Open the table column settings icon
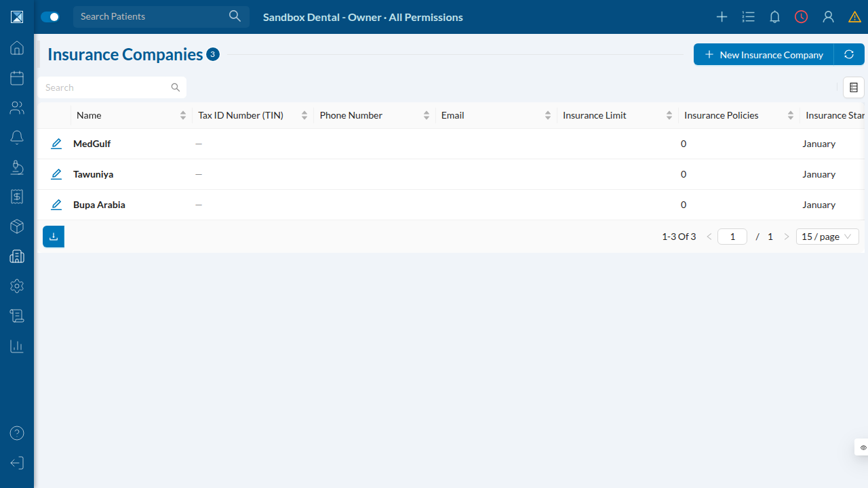The width and height of the screenshot is (868, 488). pyautogui.click(x=854, y=87)
